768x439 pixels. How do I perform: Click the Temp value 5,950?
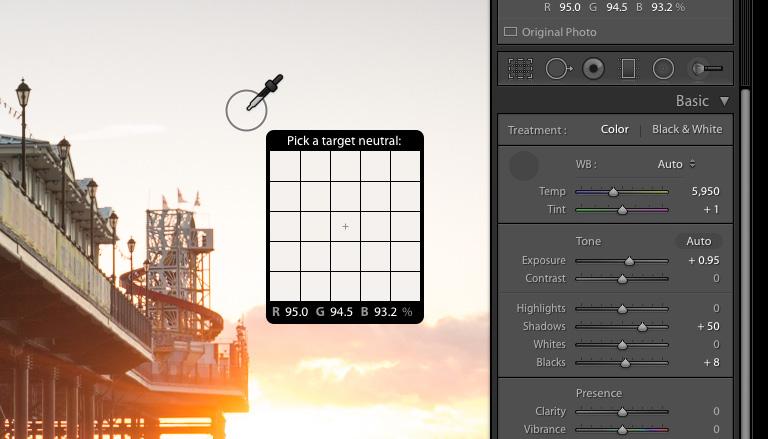(705, 192)
